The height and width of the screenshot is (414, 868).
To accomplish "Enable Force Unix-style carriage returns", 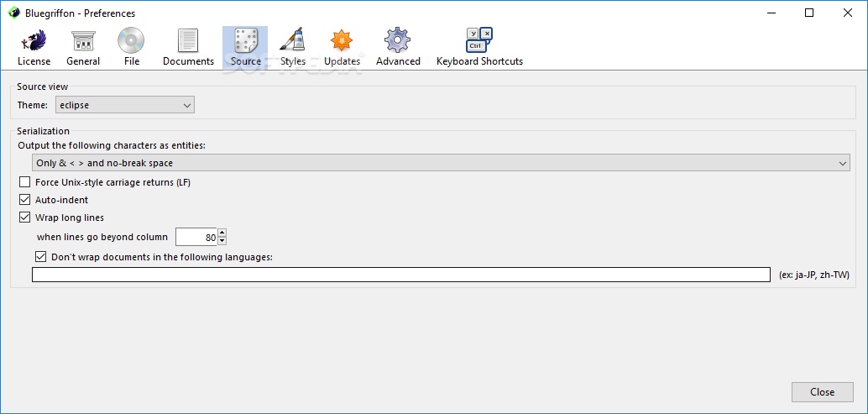I will 25,181.
